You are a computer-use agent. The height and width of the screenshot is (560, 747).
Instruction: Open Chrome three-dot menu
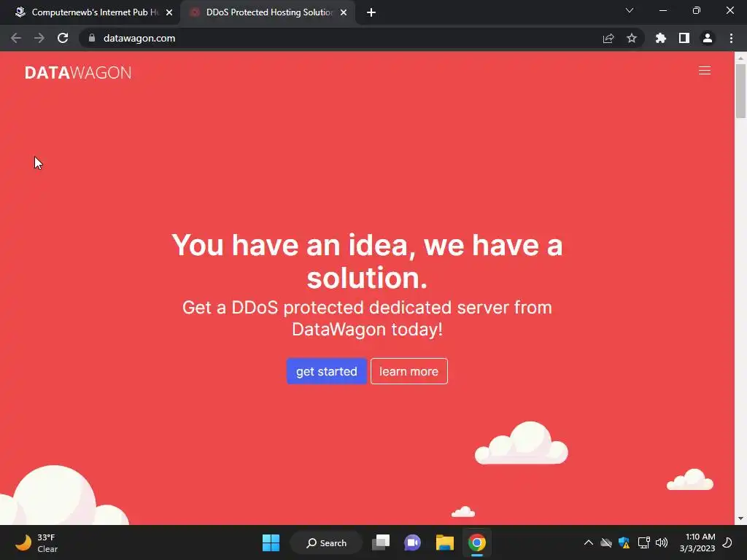click(x=731, y=38)
